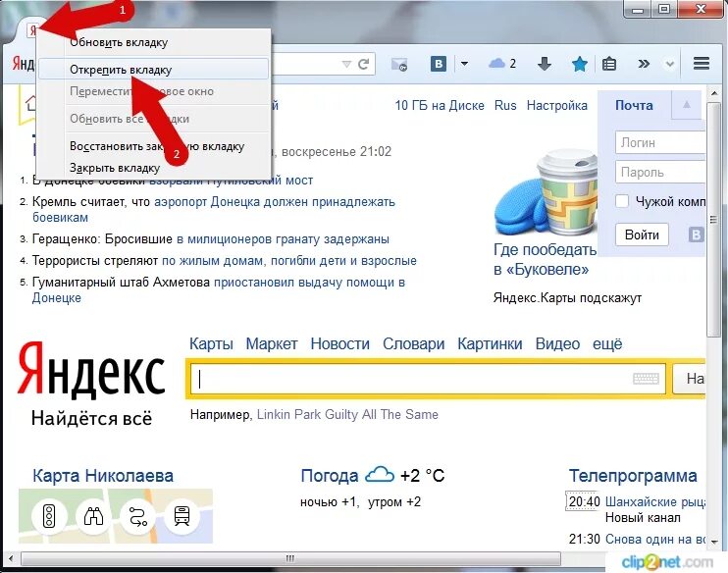Open TV show Шанхайские рыцари link
728x573 pixels.
[655, 502]
